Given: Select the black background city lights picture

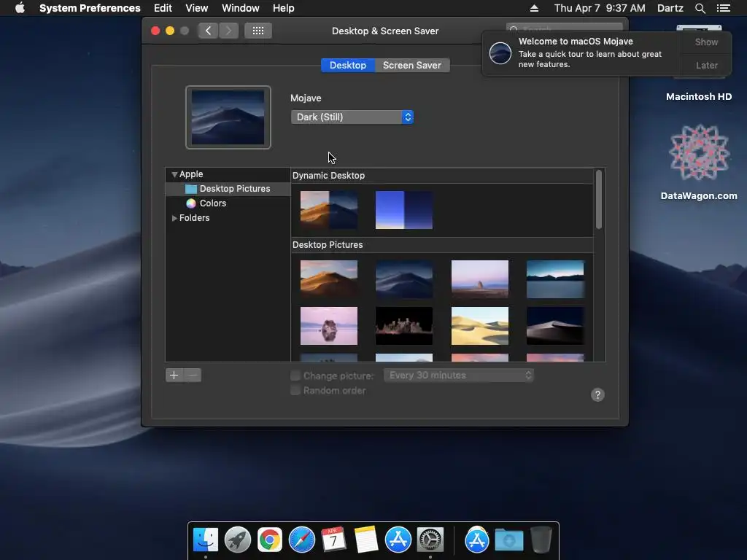Looking at the screenshot, I should click(404, 326).
